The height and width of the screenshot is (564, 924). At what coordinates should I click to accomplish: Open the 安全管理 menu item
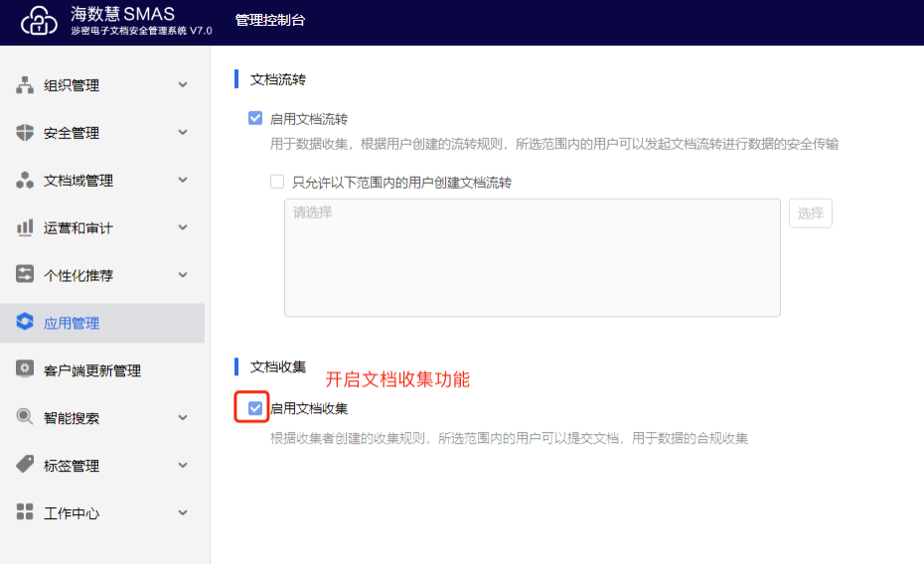pos(102,132)
